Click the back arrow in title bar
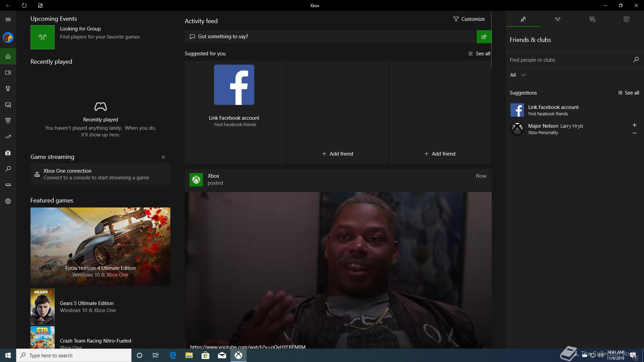 tap(8, 5)
